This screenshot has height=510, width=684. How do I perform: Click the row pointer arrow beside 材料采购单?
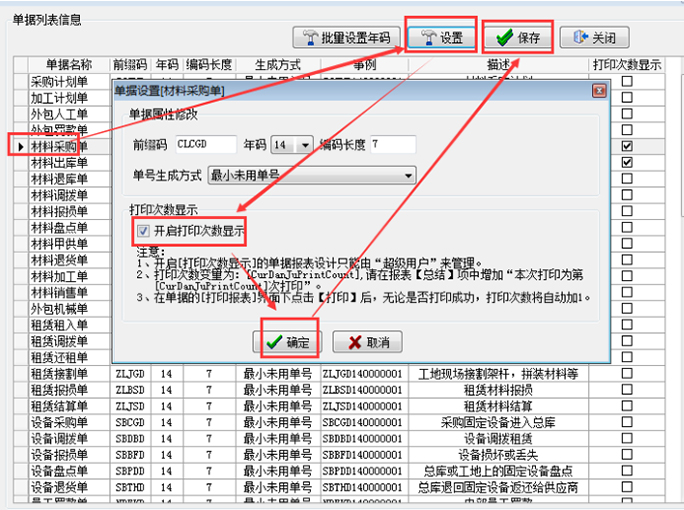coord(20,146)
